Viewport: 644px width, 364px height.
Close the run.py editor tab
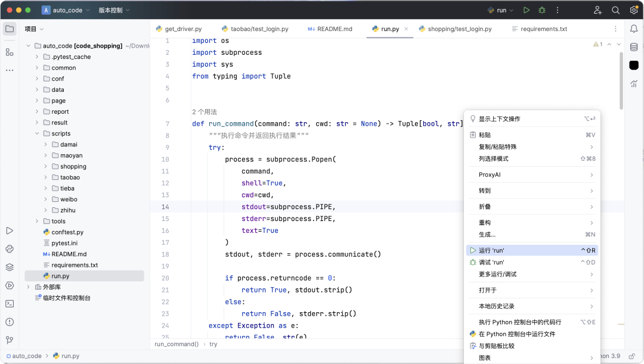406,29
